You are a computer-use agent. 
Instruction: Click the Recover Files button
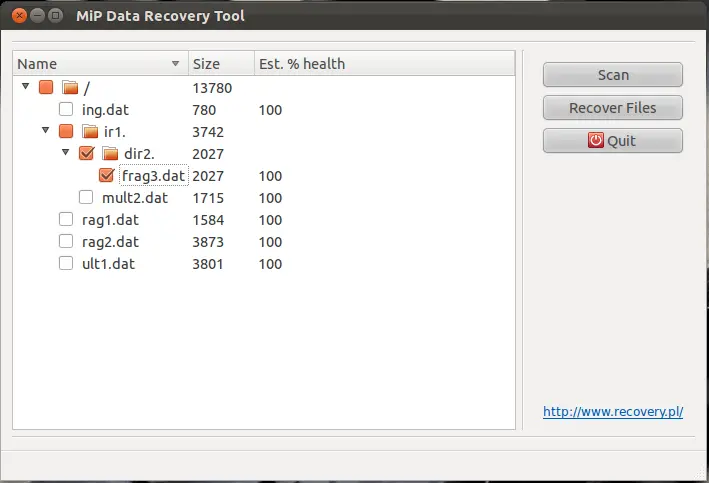coord(612,108)
